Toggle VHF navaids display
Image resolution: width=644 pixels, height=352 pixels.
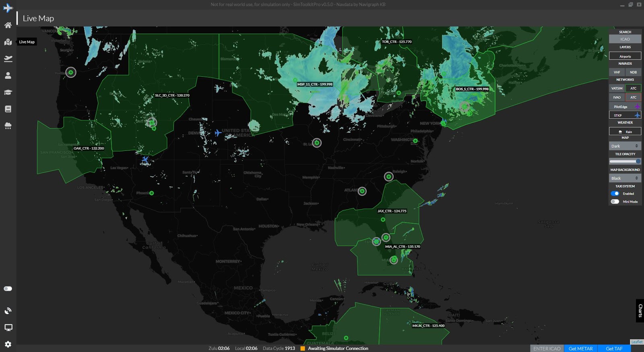617,72
